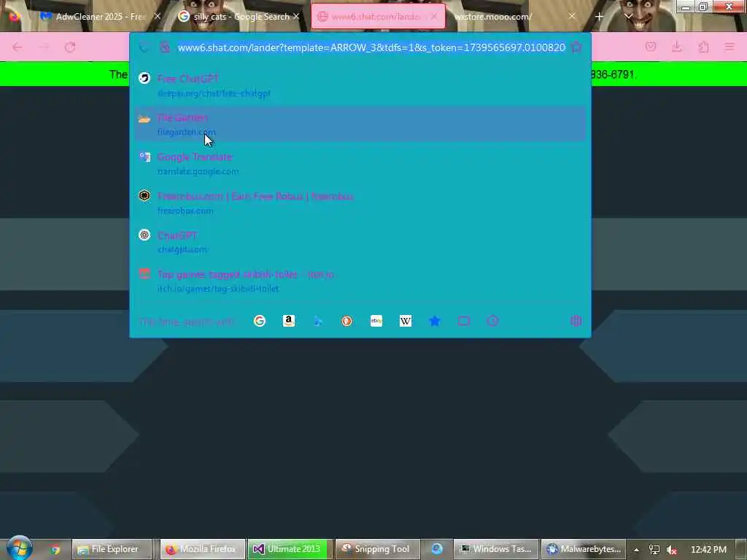747x560 pixels.
Task: Open the Windows Start orb
Action: pyautogui.click(x=19, y=548)
